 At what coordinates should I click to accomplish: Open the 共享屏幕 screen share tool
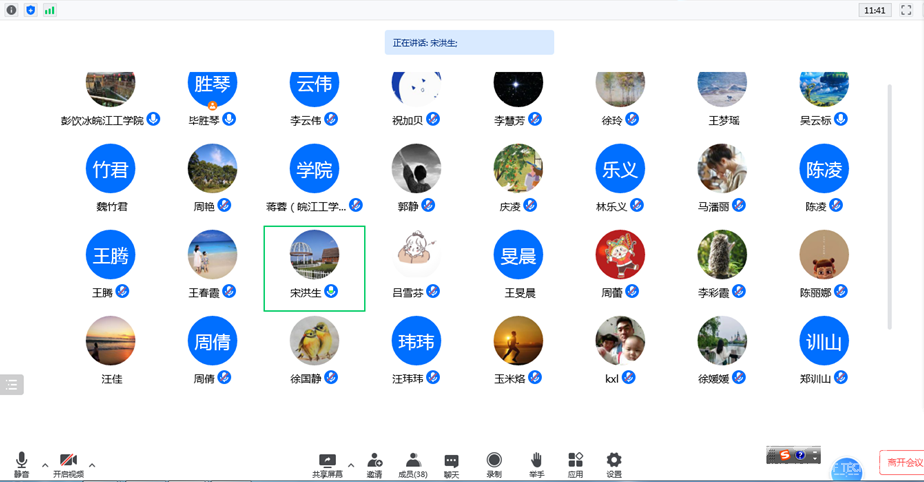(x=327, y=461)
